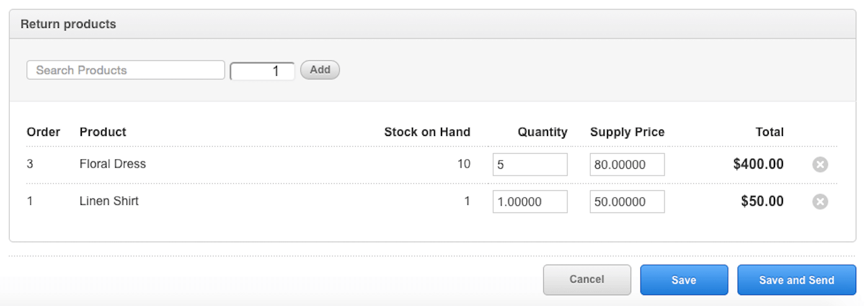Viewport: 868px width, 306px height.
Task: Choose Save and Send
Action: coord(796,280)
